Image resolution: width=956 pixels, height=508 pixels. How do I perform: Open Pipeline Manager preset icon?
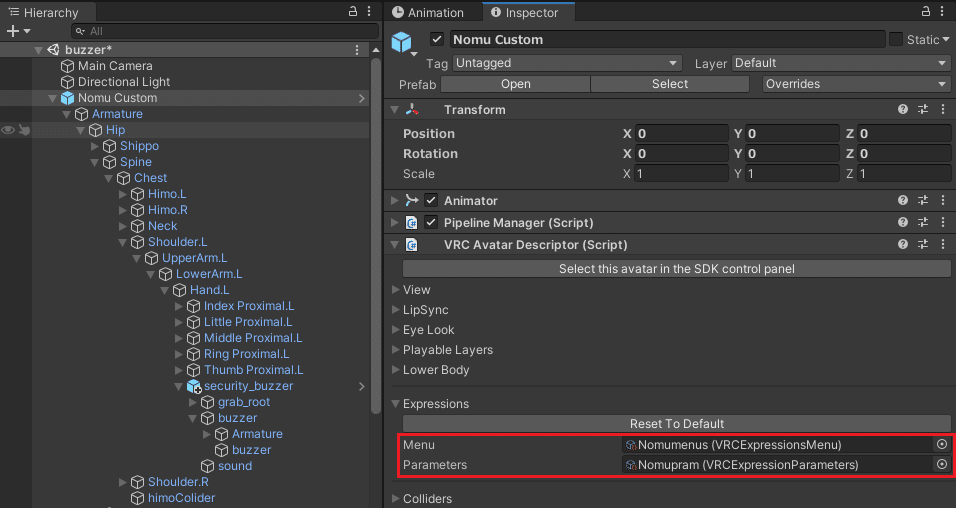click(x=923, y=222)
